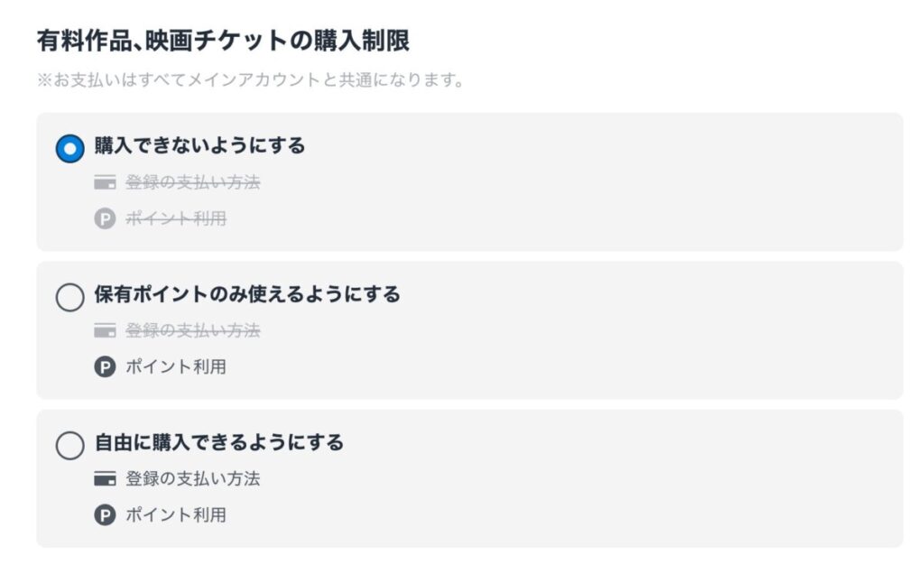Click struck-through ポイント利用 text under 購入できないようにする
Screen dimensions: 924x565
click(x=176, y=219)
